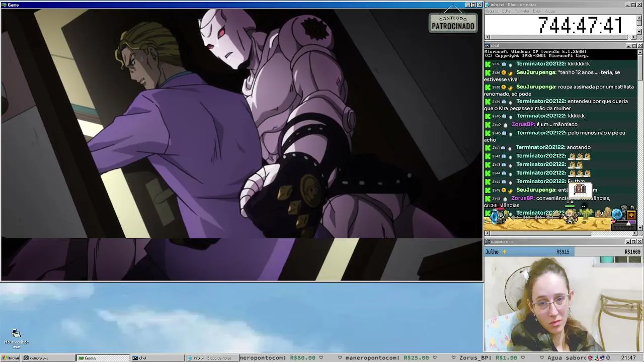Close the Game window
The height and width of the screenshot is (362, 644).
coord(479,5)
